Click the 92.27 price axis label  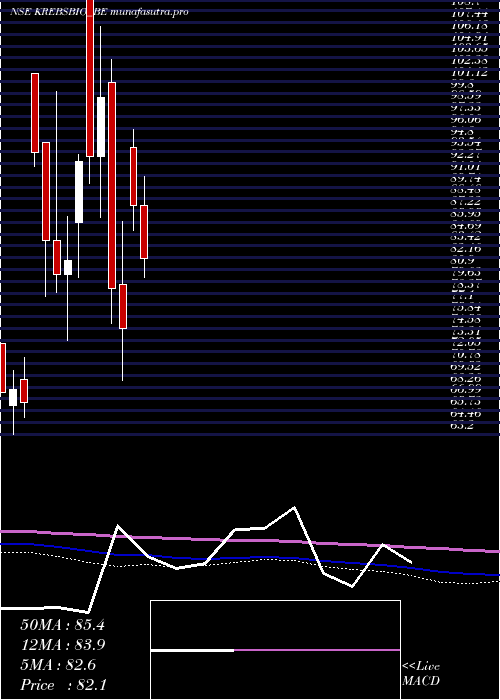(467, 155)
